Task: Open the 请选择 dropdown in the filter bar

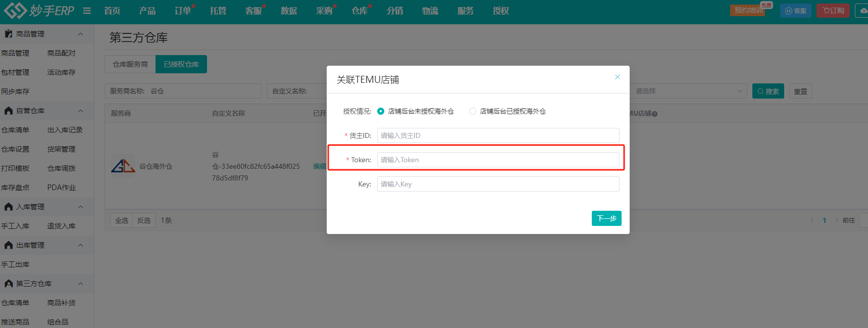Action: click(x=689, y=91)
